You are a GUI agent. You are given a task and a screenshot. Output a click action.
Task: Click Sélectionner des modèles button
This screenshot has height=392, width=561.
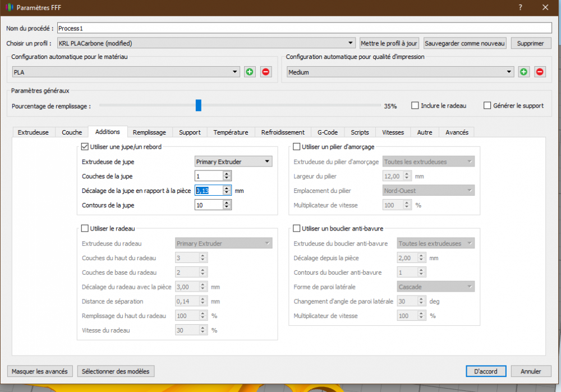click(116, 371)
